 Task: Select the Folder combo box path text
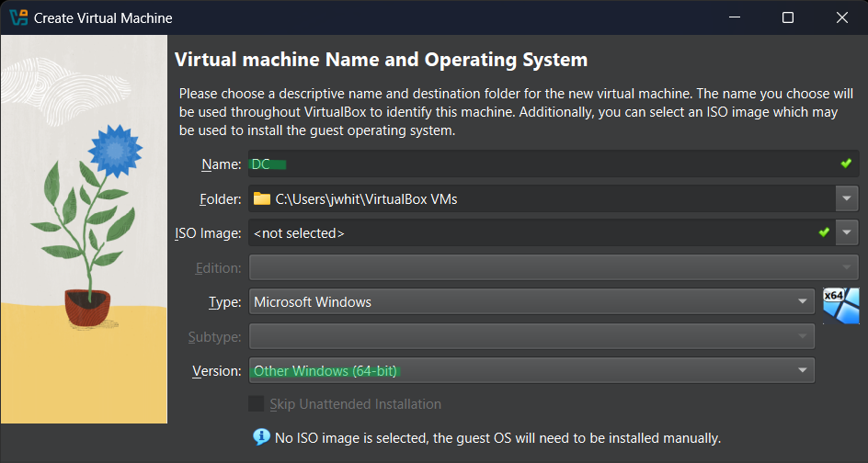[367, 198]
